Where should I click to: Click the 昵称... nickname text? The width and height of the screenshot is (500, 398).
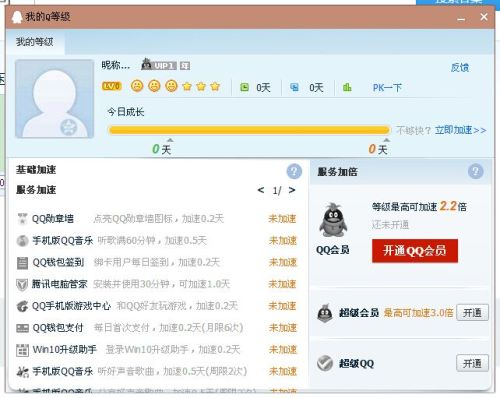(116, 65)
